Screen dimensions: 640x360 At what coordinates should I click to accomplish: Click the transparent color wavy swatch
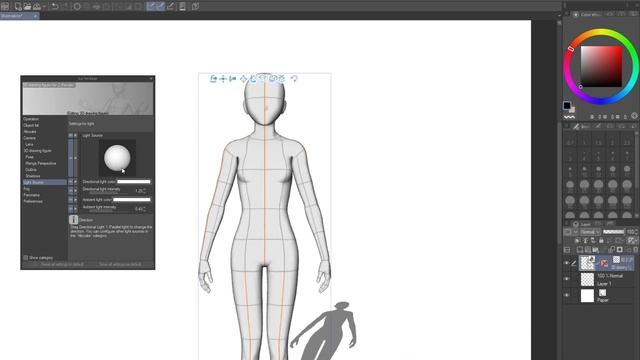[x=569, y=117]
